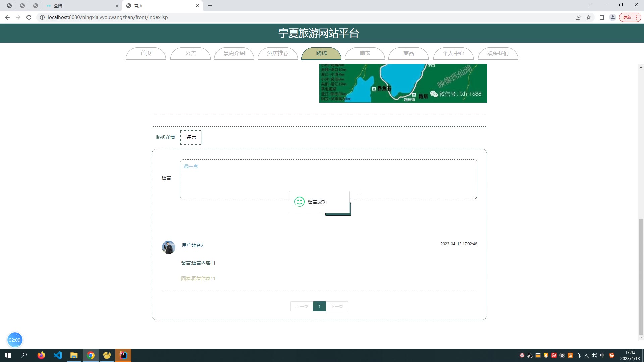644x362 pixels.
Task: Bookmark this page with the star icon
Action: click(x=589, y=17)
